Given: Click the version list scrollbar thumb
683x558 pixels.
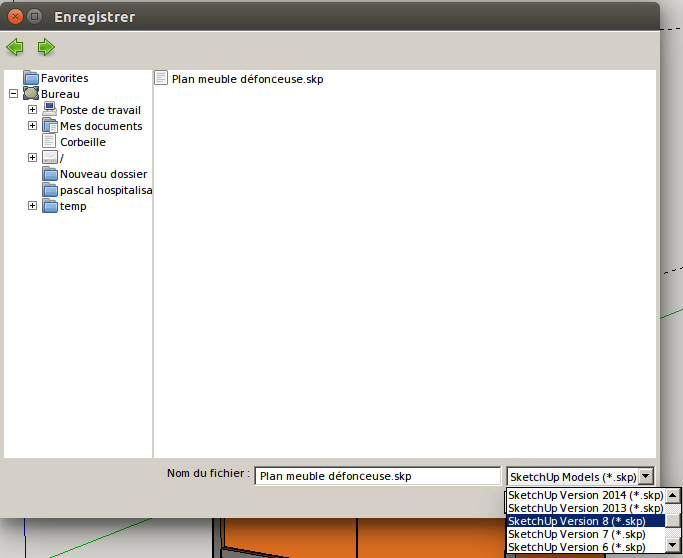Looking at the screenshot, I should [x=673, y=521].
